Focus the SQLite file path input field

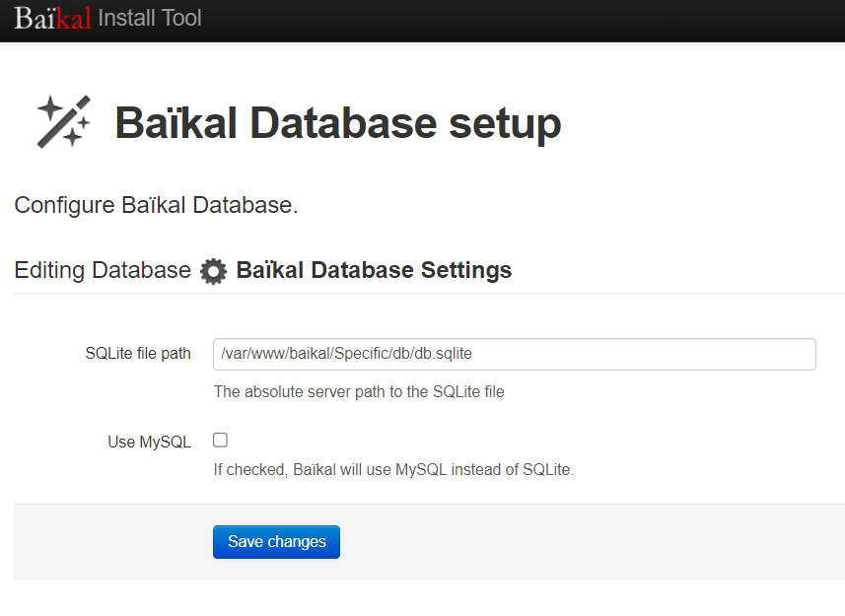515,354
